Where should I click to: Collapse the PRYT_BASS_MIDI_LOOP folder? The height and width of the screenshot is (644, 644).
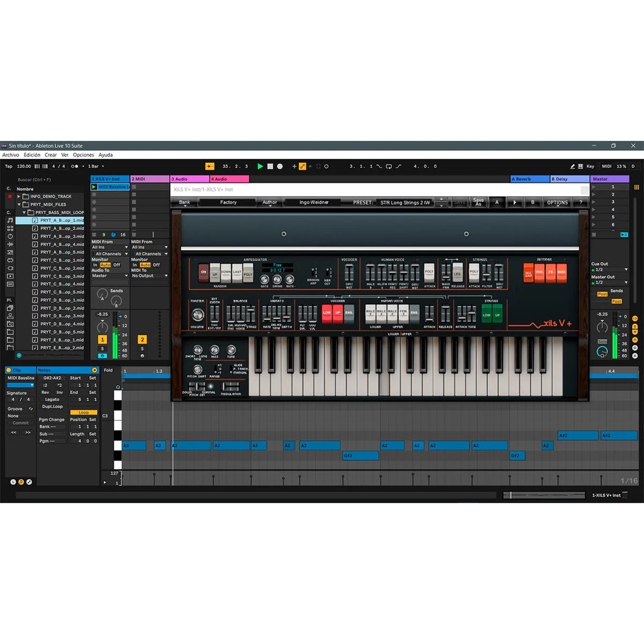coord(25,213)
